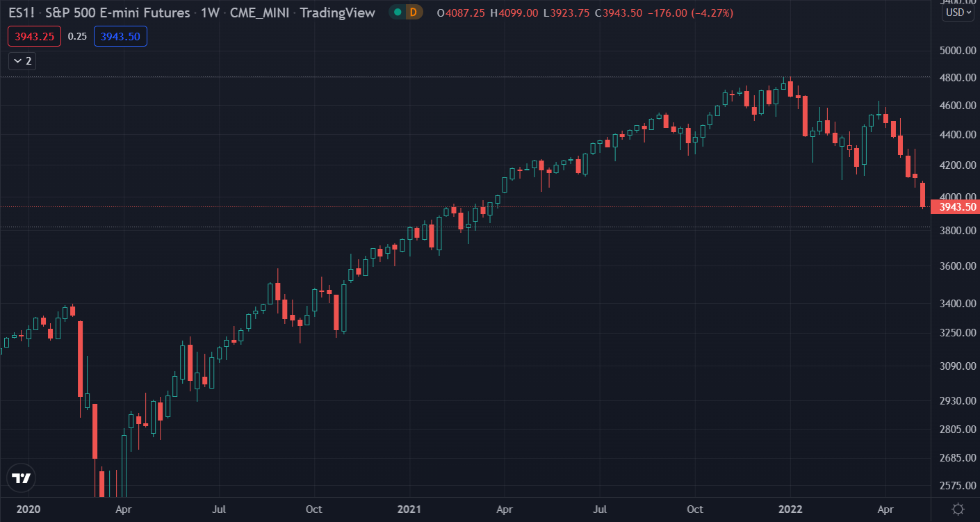Click the red sell button 3943.25
Screen dimensions: 980x522
coord(34,36)
